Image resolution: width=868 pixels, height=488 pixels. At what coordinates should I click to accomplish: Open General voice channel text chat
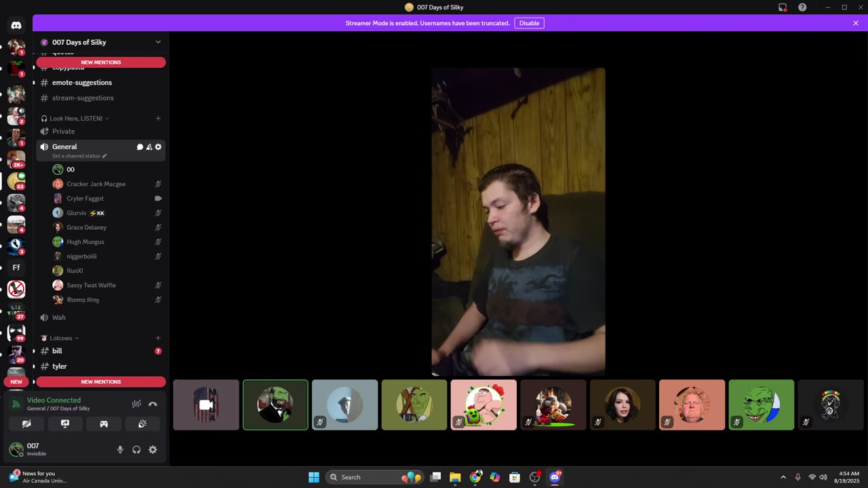[x=140, y=147]
